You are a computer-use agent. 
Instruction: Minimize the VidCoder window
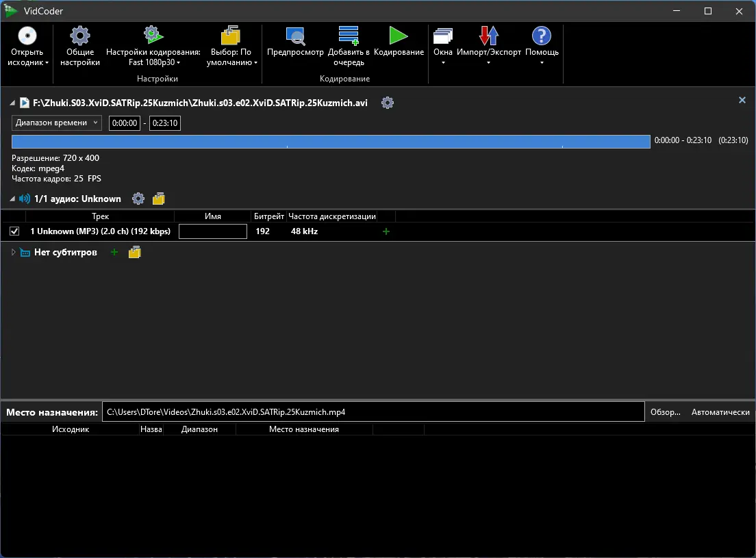tap(677, 10)
